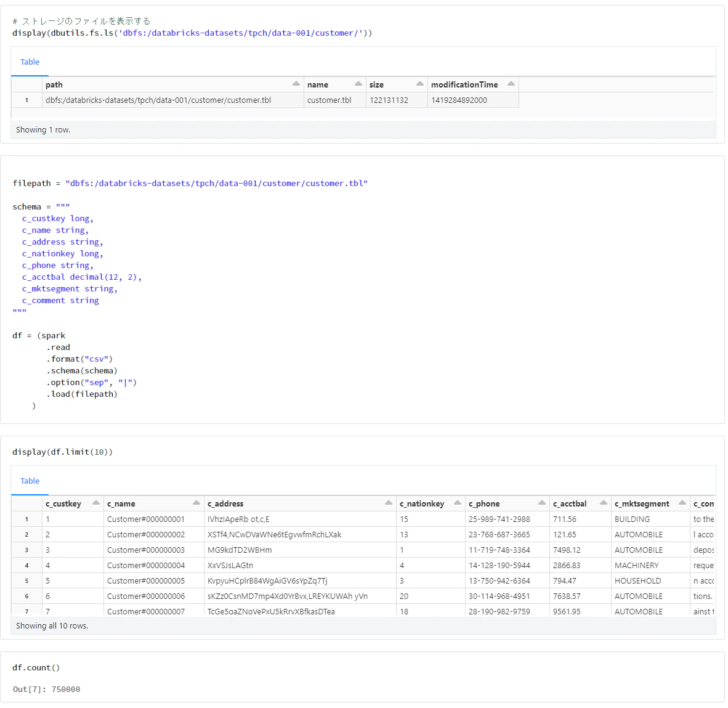Image resolution: width=728 pixels, height=708 pixels.
Task: Select the MACHINERY market segment cell
Action: point(650,565)
